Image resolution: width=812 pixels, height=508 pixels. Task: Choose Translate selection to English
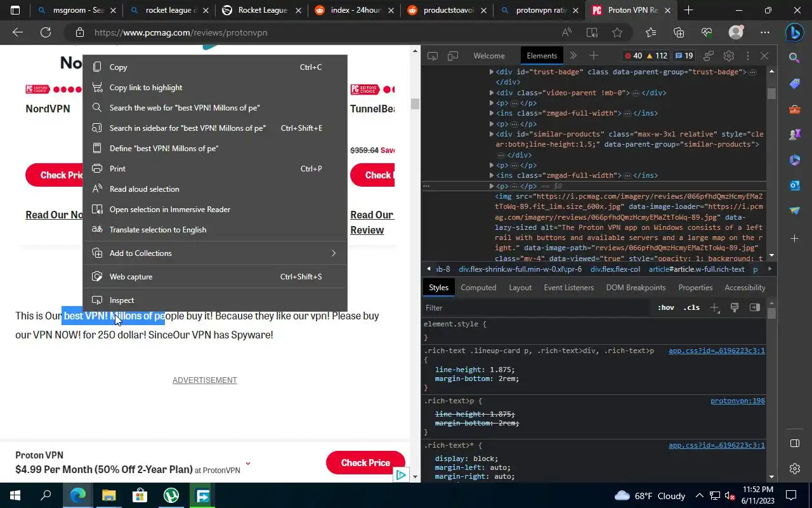pos(215,229)
